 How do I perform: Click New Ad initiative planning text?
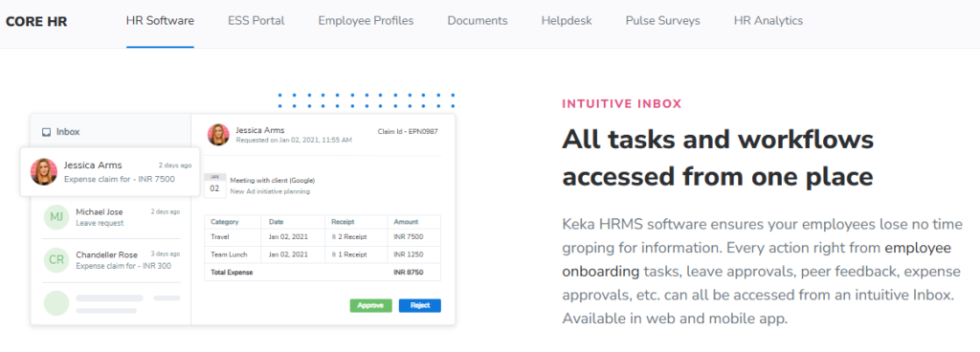point(270,191)
